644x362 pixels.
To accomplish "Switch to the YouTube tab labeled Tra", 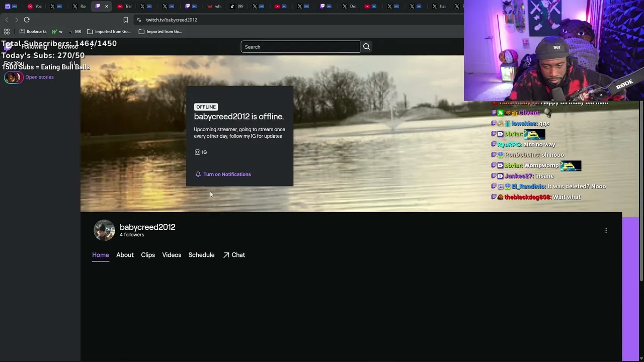I will [x=124, y=7].
